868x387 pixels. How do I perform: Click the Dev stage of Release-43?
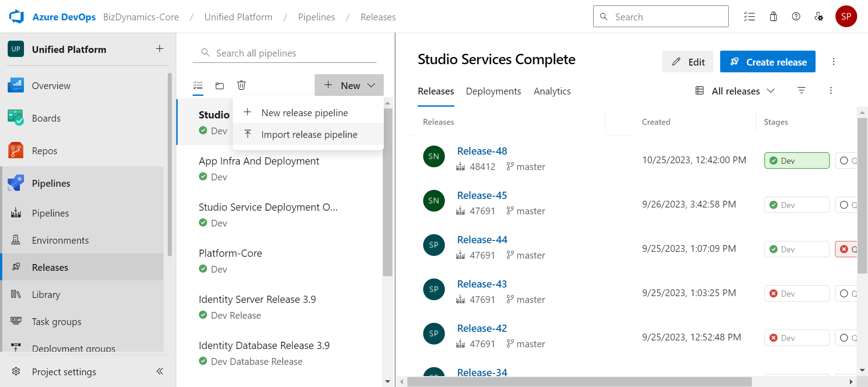797,293
